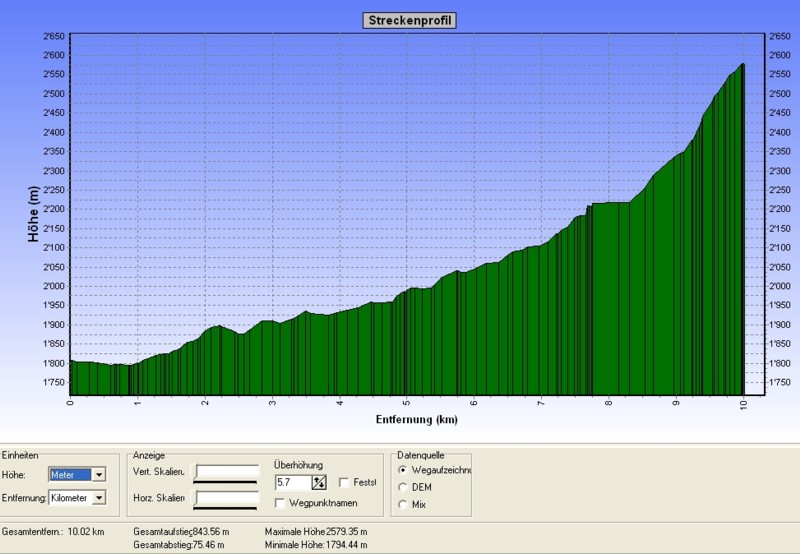The image size is (800, 554).
Task: Click the Höhe (m) axis label
Action: (33, 214)
